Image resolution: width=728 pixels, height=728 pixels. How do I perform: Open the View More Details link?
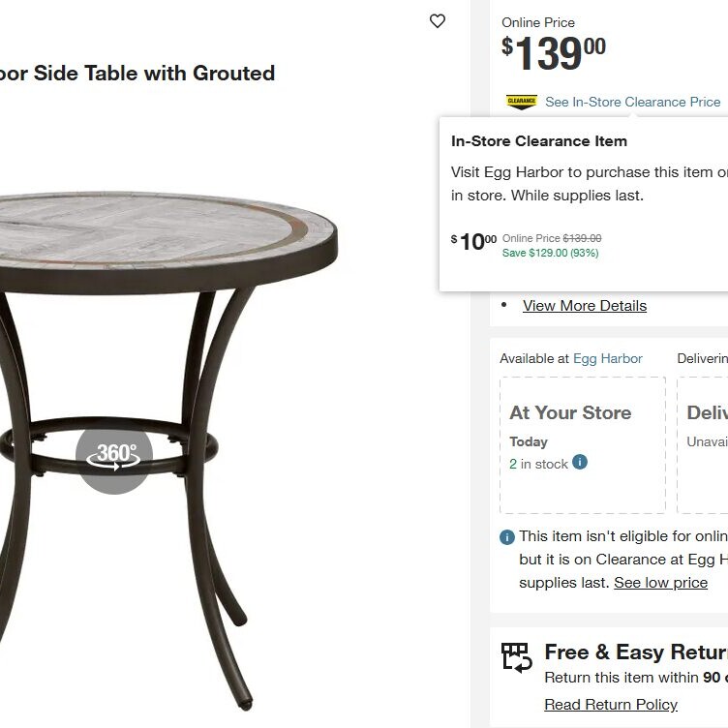(x=585, y=306)
